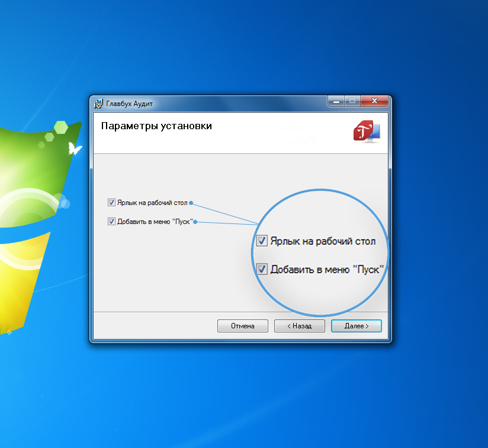
Task: Click the magnified "Ярлык на рабочий стол" label text
Action: pyautogui.click(x=323, y=241)
